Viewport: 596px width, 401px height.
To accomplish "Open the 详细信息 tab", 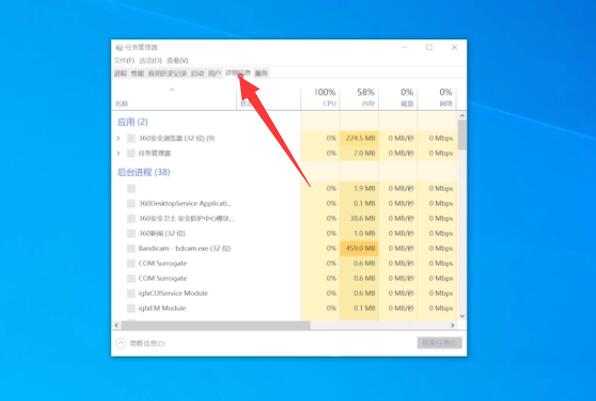I will pos(238,73).
